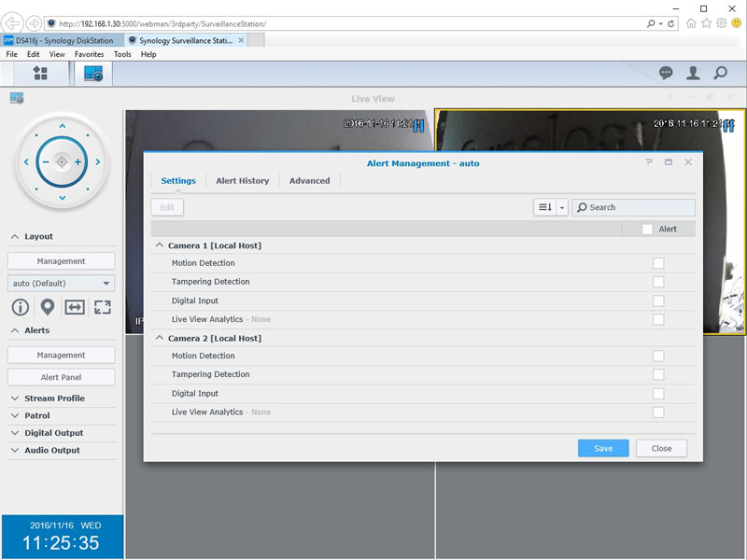Enable Camera 2 Digital Input alert checkbox
Viewport: 747px width, 560px height.
(658, 394)
